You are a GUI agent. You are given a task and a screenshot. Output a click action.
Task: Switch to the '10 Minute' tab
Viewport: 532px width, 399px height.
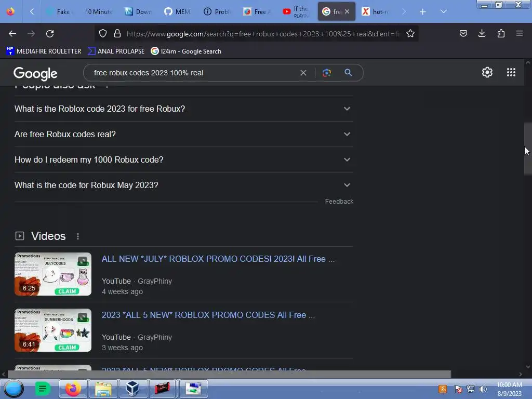pyautogui.click(x=98, y=12)
